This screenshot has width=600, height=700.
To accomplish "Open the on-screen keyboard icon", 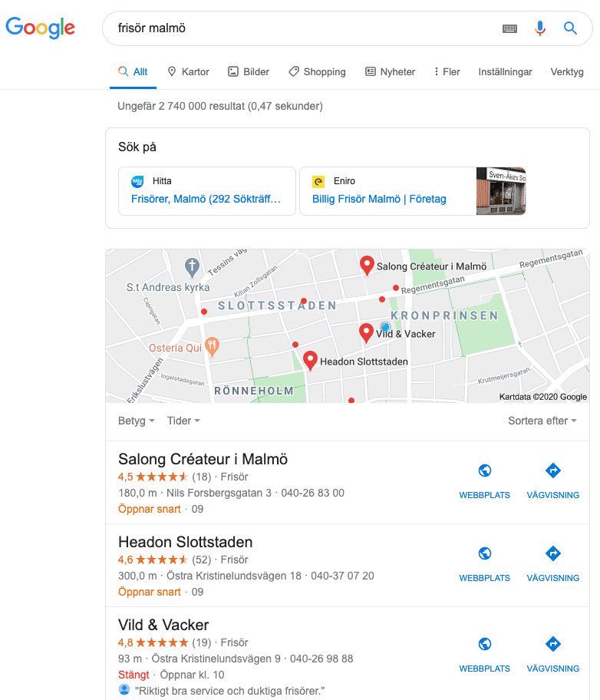I will [509, 28].
